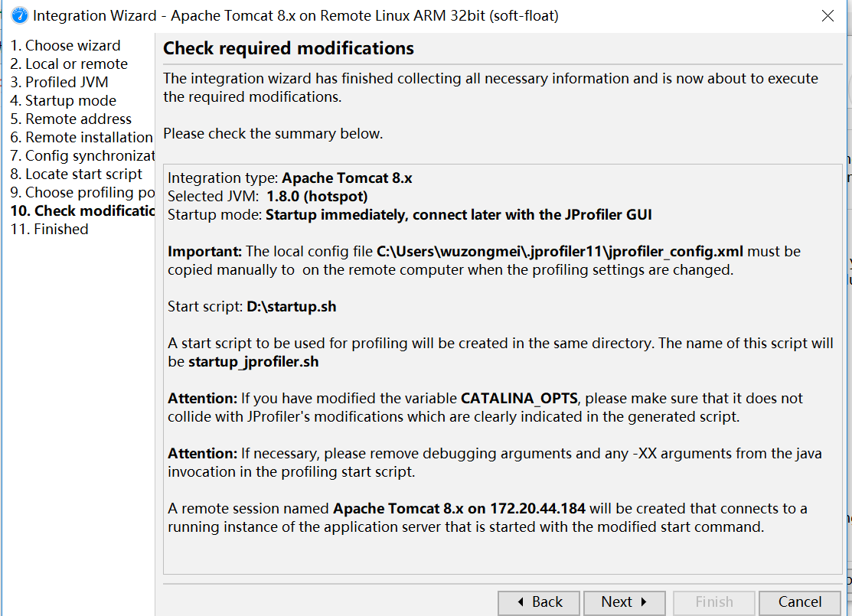Click the startup_jprofiler.sh script name
The width and height of the screenshot is (852, 616).
[253, 362]
